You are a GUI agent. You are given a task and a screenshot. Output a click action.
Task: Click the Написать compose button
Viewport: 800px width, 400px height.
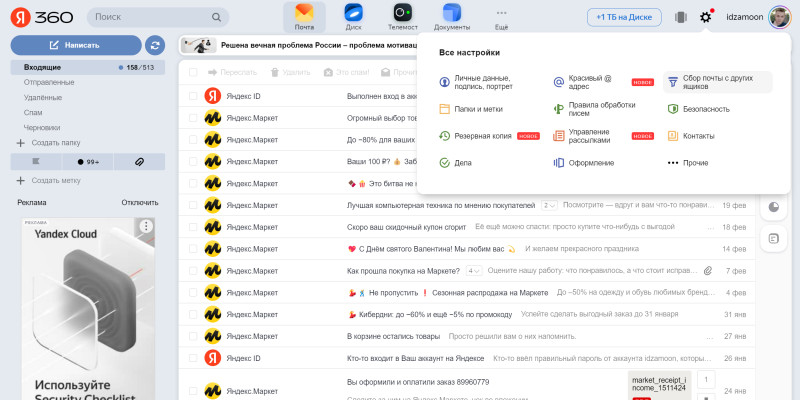[75, 45]
